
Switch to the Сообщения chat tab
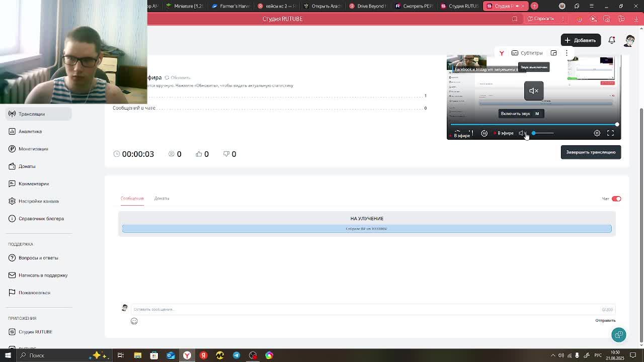point(132,199)
